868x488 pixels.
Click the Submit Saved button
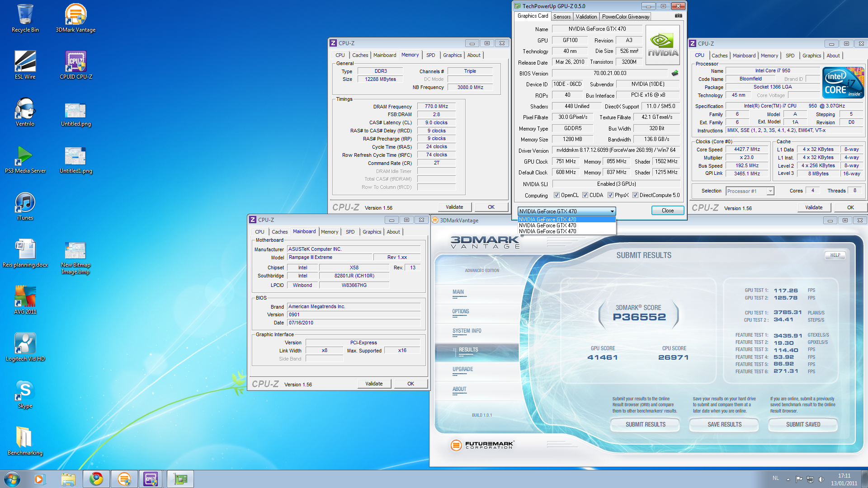803,425
